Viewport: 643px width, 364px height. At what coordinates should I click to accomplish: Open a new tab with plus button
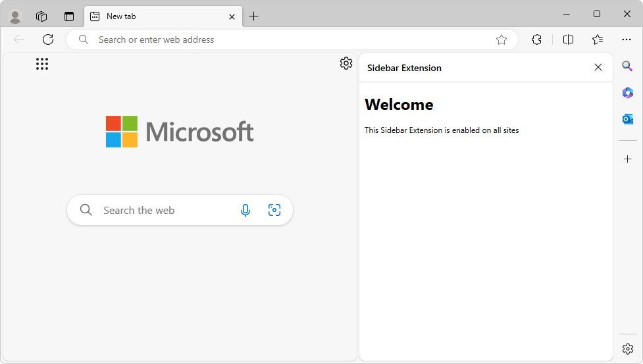pyautogui.click(x=254, y=16)
